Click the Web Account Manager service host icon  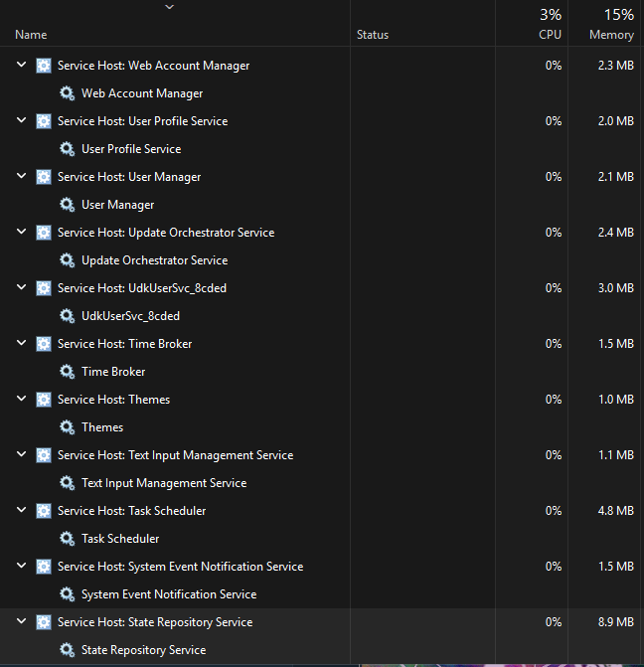point(44,66)
